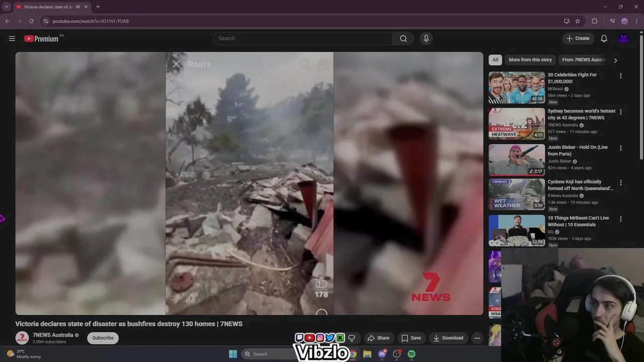644x362 pixels.
Task: Open Cyclone Koji wet weather thumbnail
Action: pyautogui.click(x=517, y=195)
